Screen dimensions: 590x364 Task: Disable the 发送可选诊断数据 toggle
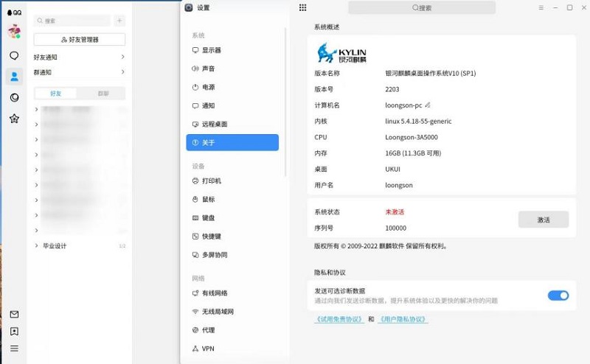[558, 295]
